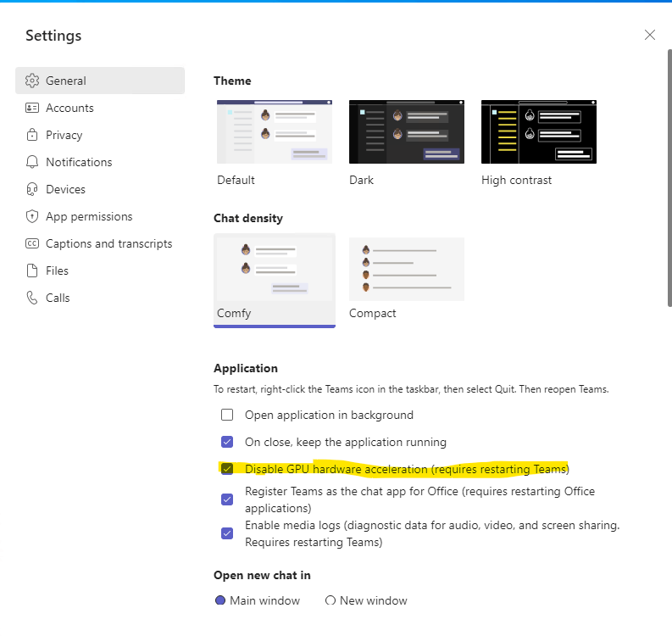The image size is (672, 636).
Task: Open Calls settings
Action: coord(100,298)
